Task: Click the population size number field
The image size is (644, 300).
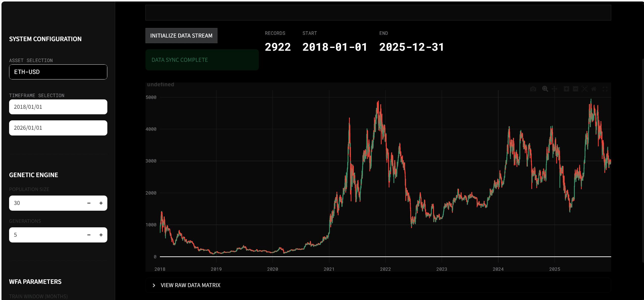Action: (45, 203)
